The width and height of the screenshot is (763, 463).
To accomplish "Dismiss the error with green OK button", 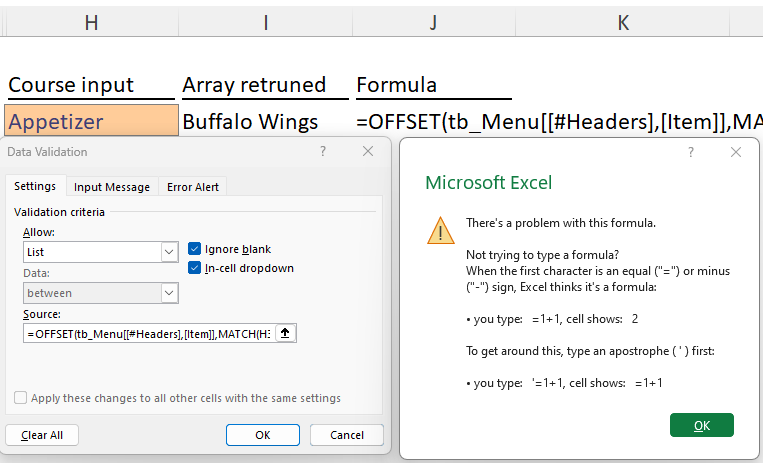I will 701,425.
